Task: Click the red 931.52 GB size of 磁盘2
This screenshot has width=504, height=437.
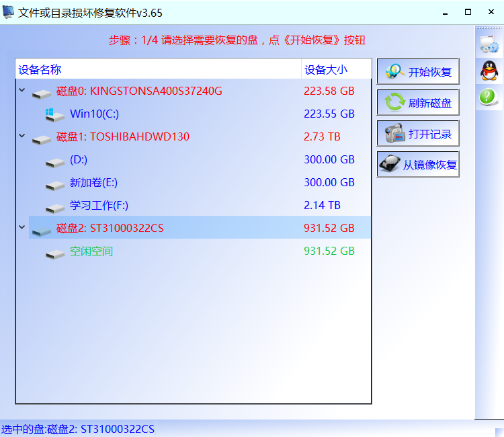Action: [x=329, y=228]
